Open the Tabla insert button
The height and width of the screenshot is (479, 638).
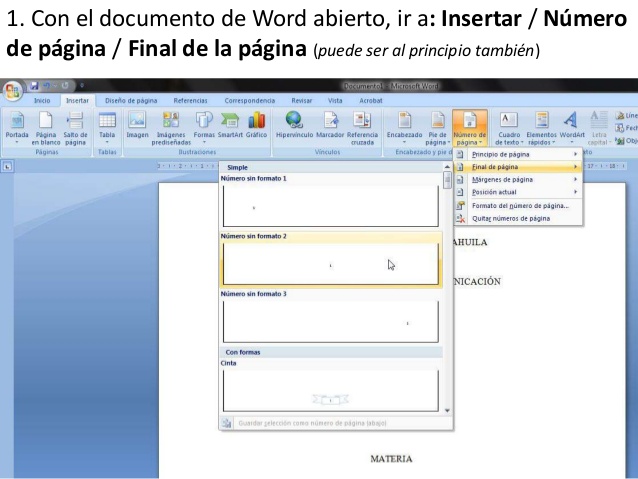pos(107,128)
